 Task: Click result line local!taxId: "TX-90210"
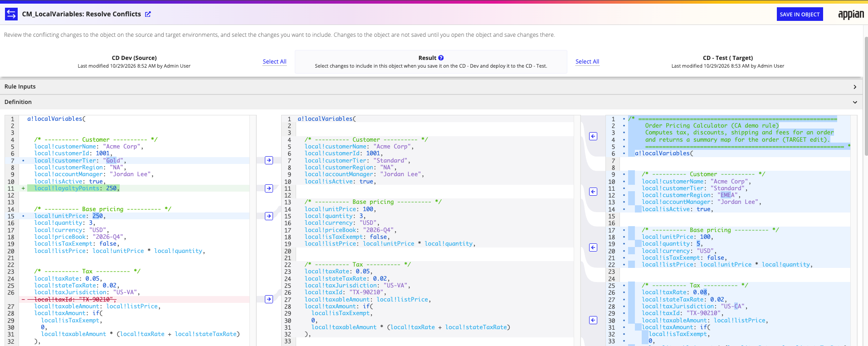[x=345, y=292]
